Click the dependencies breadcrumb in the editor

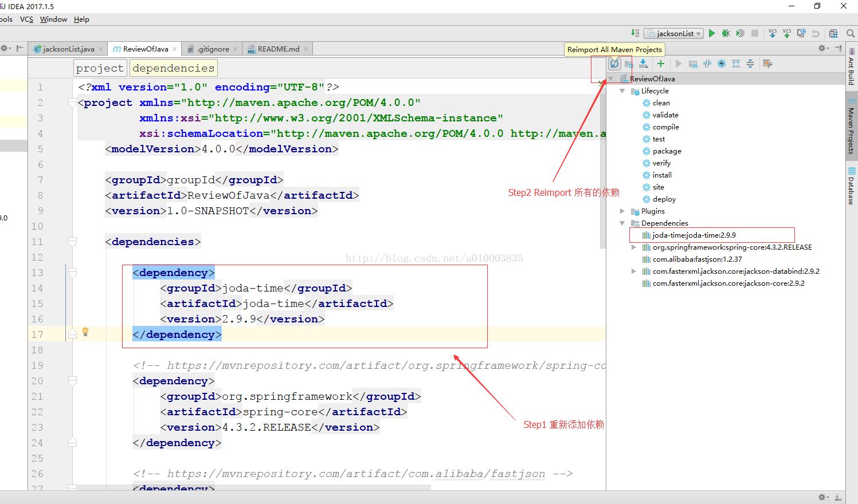[x=173, y=68]
